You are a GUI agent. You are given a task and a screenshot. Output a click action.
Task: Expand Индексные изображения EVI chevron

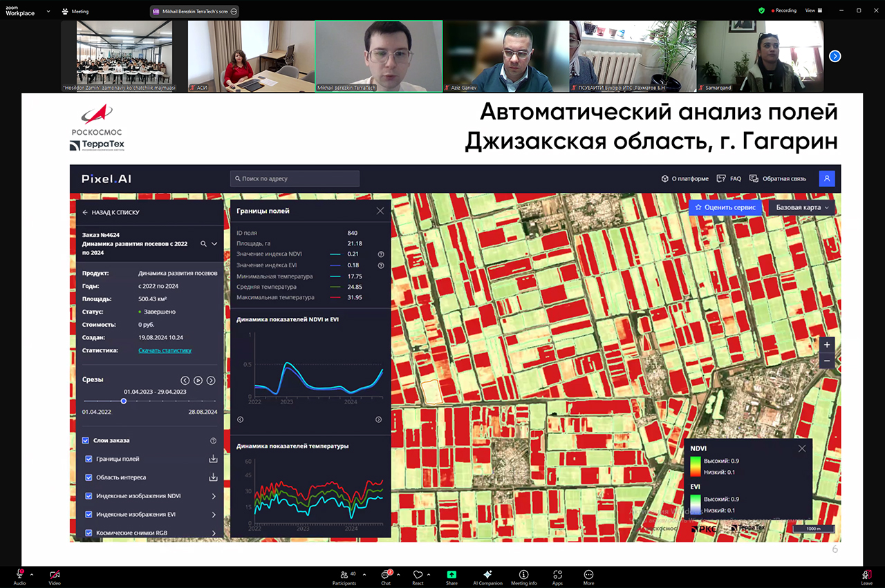point(214,515)
